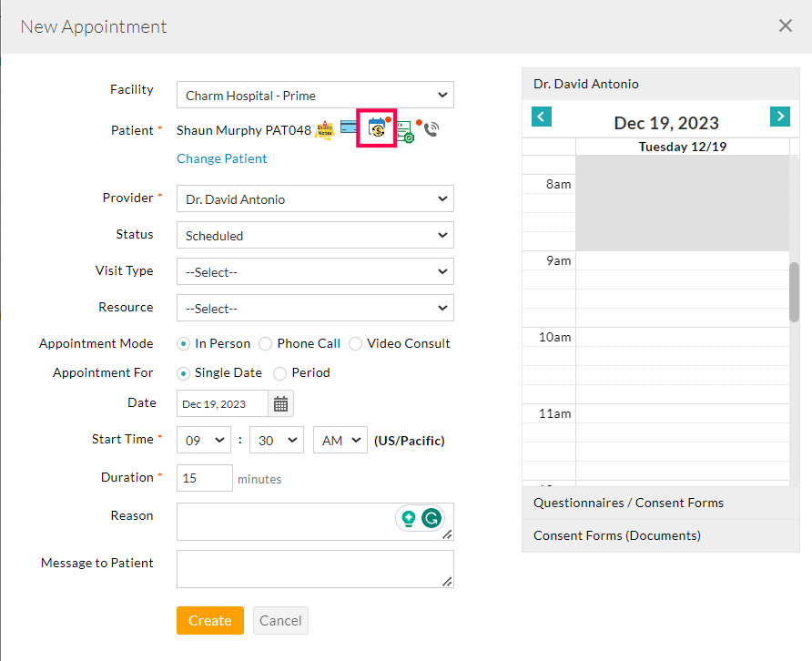Click the credit card icon for Shaun Murphy
The height and width of the screenshot is (661, 812).
point(350,127)
